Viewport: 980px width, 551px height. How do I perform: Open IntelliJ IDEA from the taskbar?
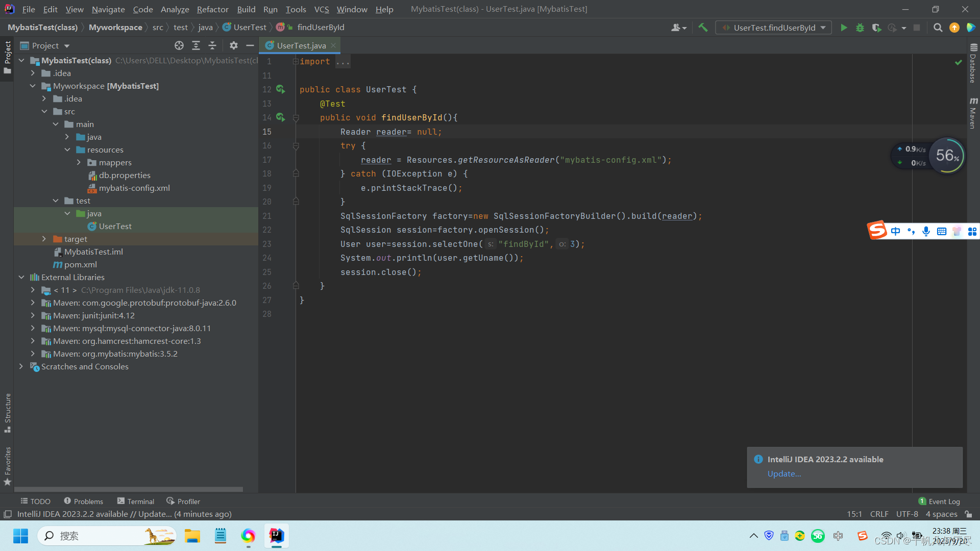click(276, 536)
